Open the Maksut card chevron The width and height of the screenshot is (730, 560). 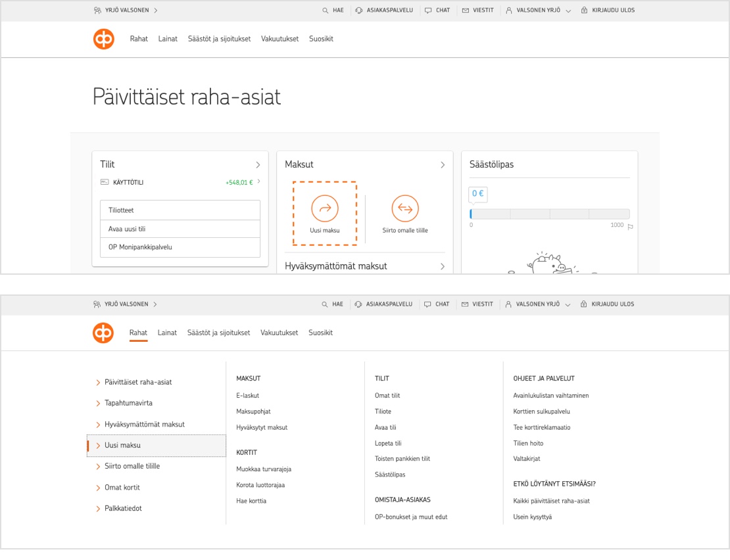tap(443, 165)
